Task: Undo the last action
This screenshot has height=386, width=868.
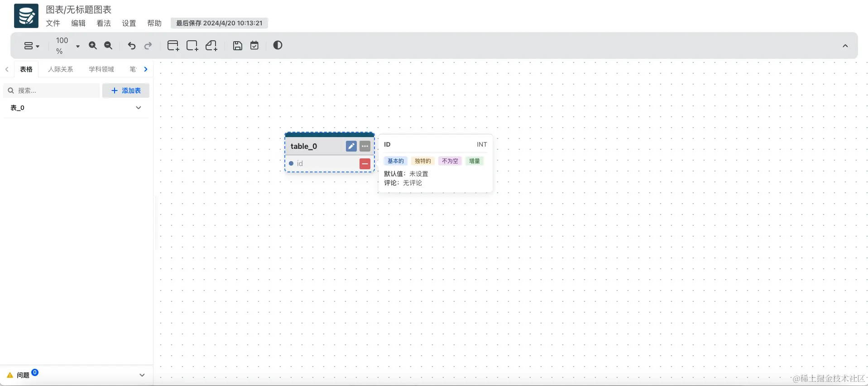Action: [x=132, y=46]
